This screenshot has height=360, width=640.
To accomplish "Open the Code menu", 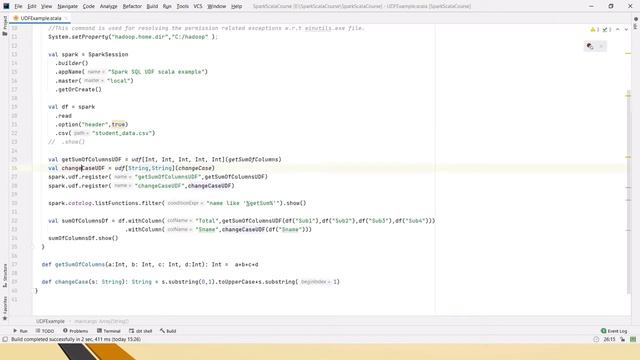I will pos(89,6).
